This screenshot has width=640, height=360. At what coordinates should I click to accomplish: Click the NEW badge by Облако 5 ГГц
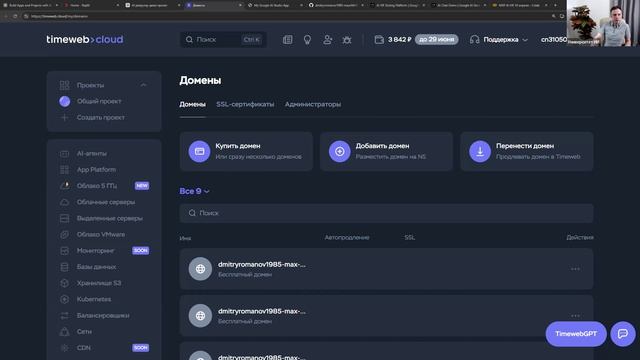[x=142, y=186]
